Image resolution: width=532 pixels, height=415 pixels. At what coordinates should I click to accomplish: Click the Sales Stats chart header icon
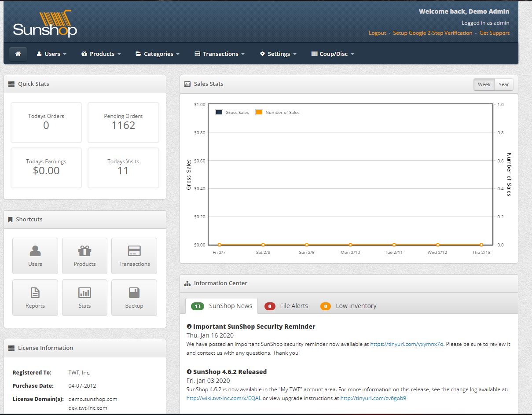point(187,84)
